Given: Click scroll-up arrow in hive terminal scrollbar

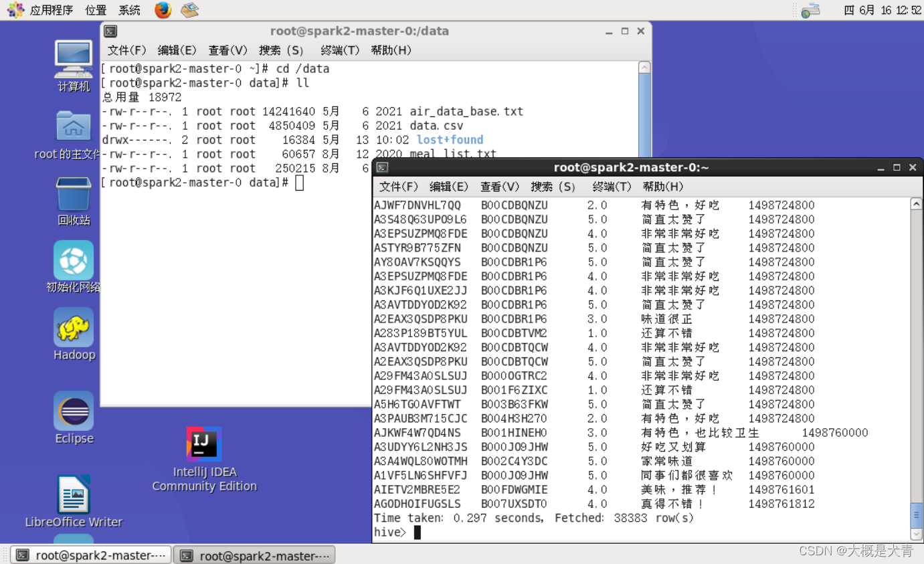Looking at the screenshot, I should pyautogui.click(x=917, y=204).
